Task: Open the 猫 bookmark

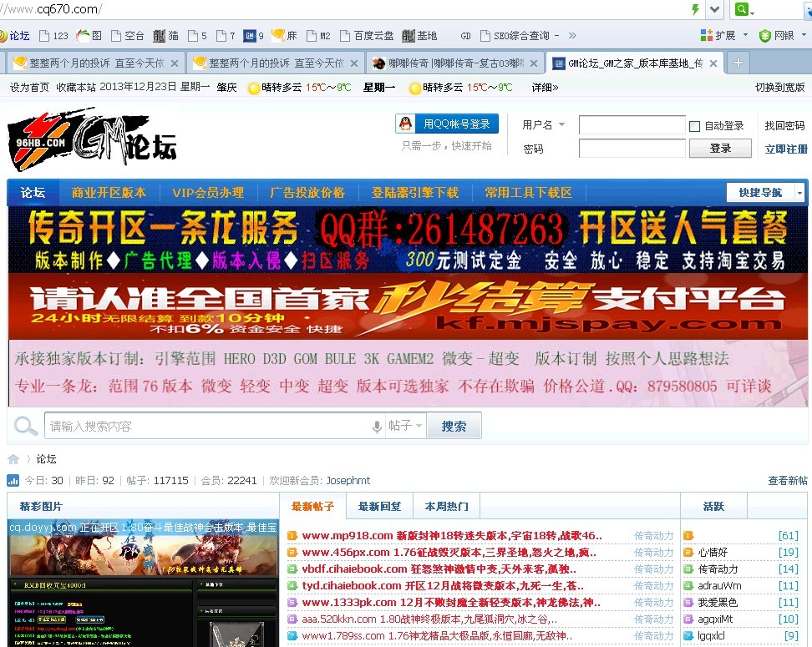Action: tap(166, 36)
